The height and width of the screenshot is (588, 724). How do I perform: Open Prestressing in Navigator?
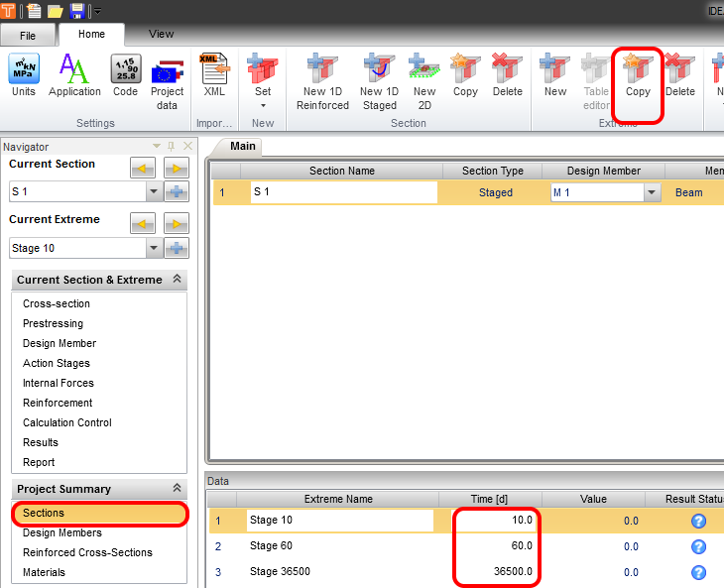point(54,323)
